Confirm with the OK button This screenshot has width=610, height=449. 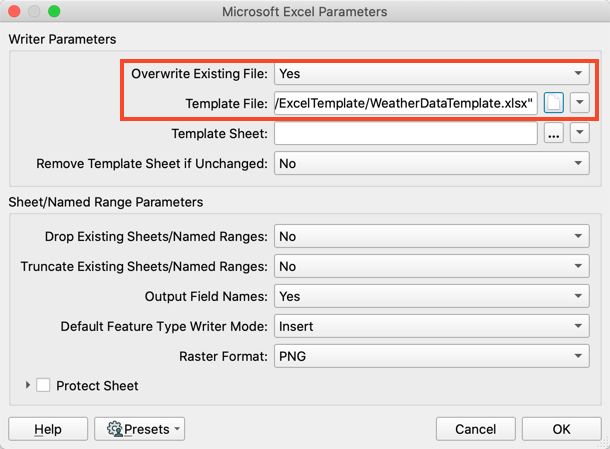pos(562,429)
